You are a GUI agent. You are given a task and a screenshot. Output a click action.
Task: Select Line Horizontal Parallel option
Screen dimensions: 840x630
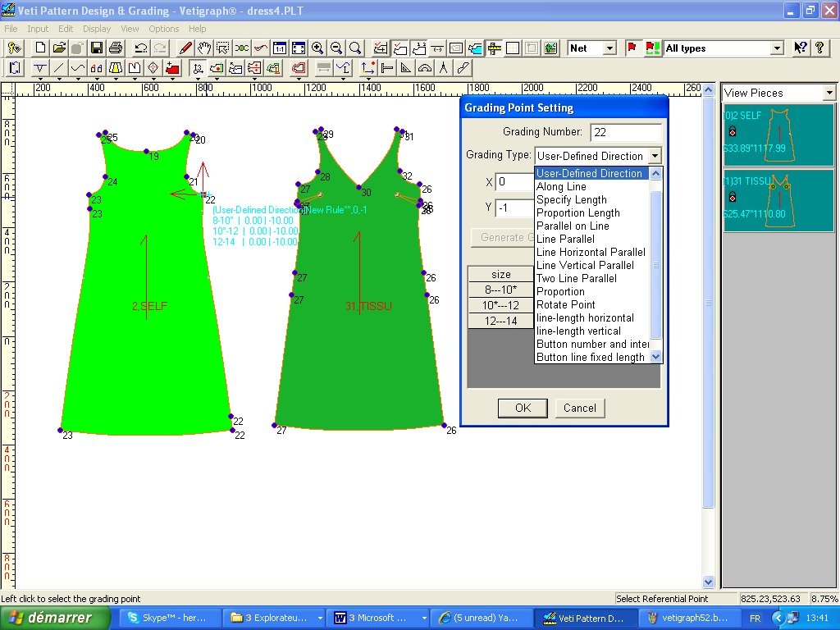pyautogui.click(x=592, y=252)
